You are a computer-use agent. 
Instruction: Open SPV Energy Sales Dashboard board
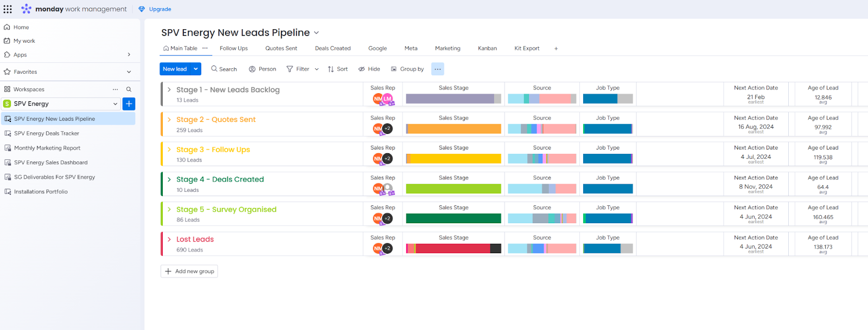tap(50, 163)
